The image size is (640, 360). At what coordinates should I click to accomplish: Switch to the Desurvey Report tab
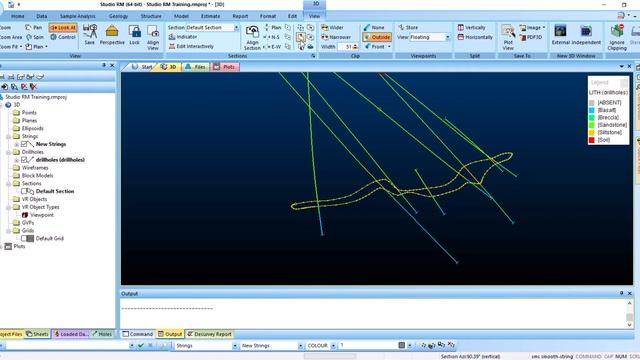click(209, 334)
